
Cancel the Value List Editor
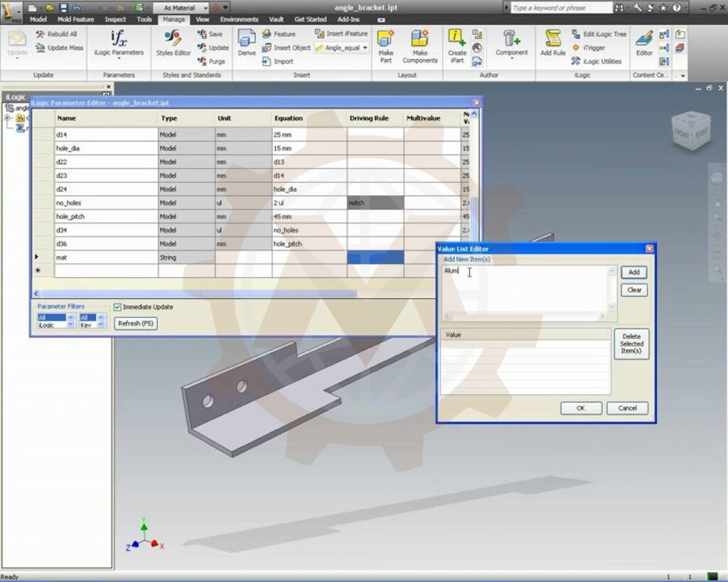(x=627, y=408)
